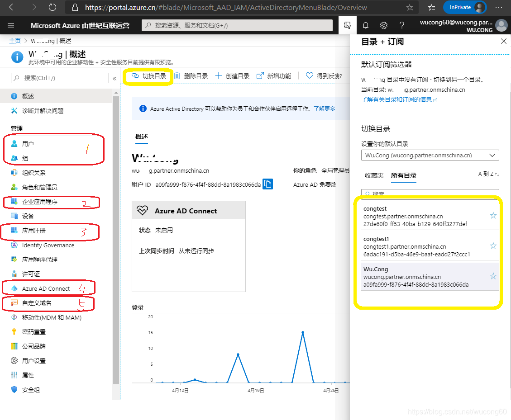
Task: Click 删除目录 in the toolbar
Action: (191, 76)
